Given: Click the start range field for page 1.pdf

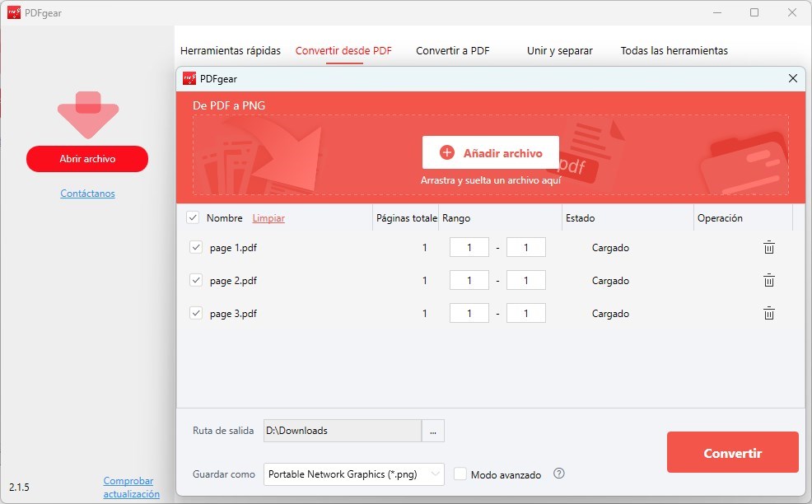Looking at the screenshot, I should coord(469,248).
